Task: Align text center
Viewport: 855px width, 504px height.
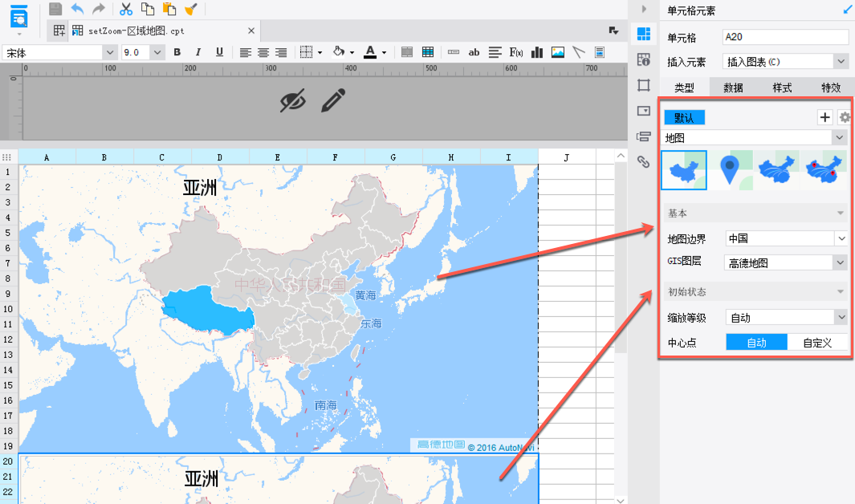Action: [x=263, y=52]
